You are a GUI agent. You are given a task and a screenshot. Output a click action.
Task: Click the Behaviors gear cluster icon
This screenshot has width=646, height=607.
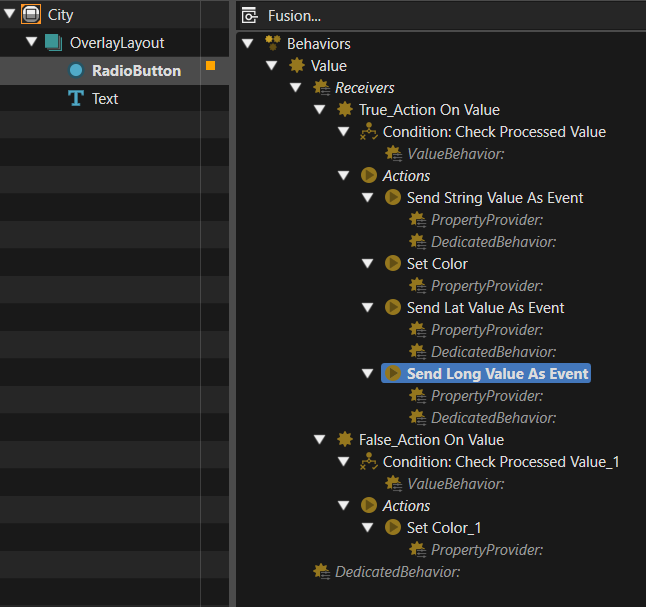[x=273, y=43]
